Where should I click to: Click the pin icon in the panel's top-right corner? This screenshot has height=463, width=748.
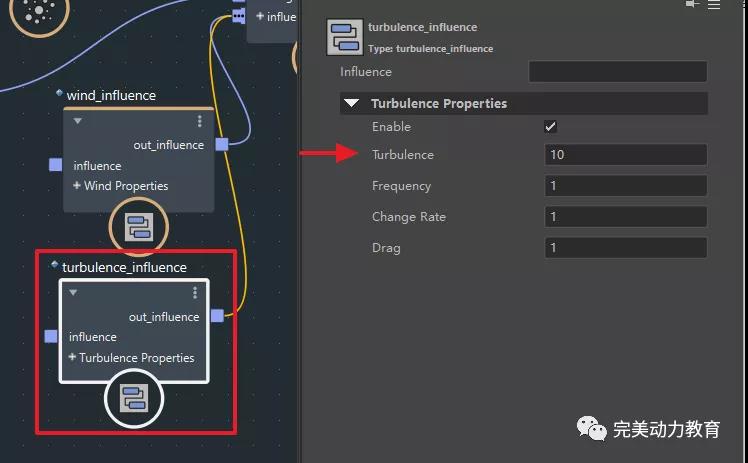692,5
